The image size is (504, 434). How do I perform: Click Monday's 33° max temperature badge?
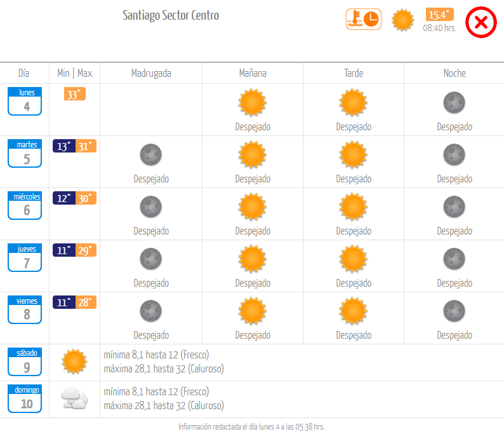tap(74, 94)
